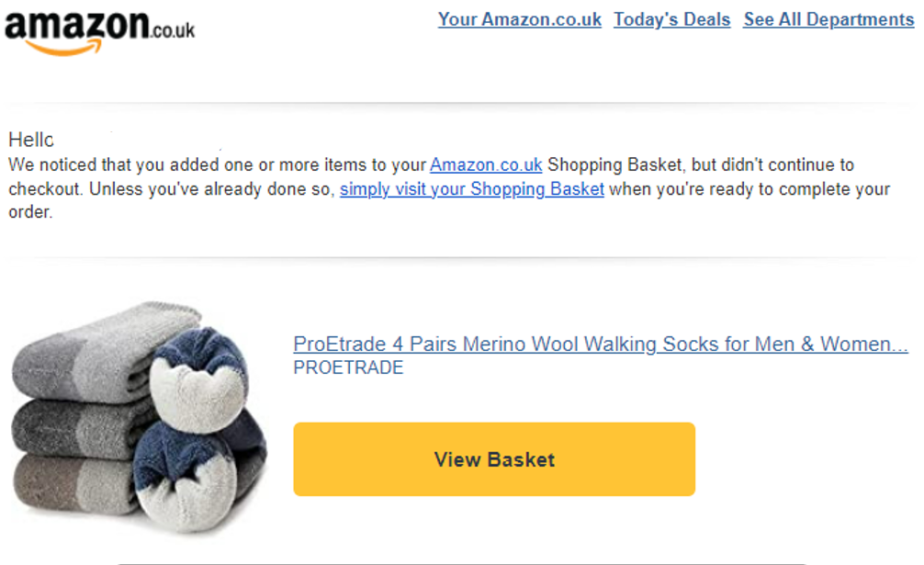Click the amazon wordmark text
The width and height of the screenshot is (924, 565).
pos(78,26)
